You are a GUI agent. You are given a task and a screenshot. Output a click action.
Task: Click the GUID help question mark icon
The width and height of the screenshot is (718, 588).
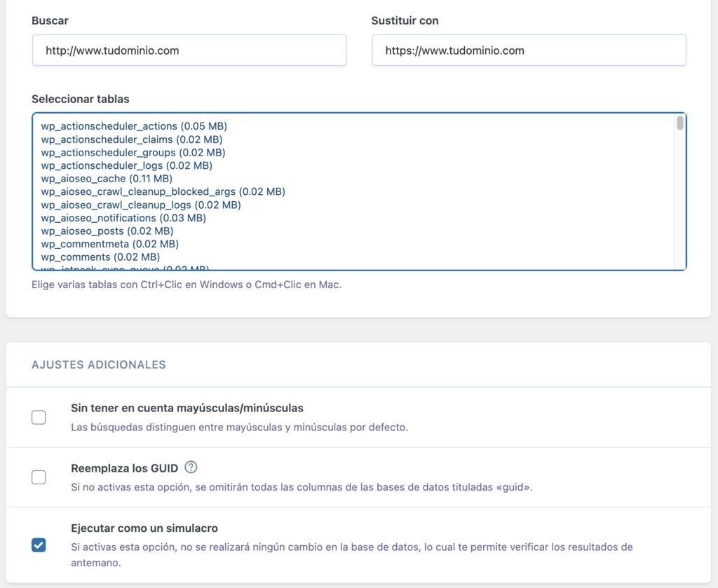(x=191, y=467)
